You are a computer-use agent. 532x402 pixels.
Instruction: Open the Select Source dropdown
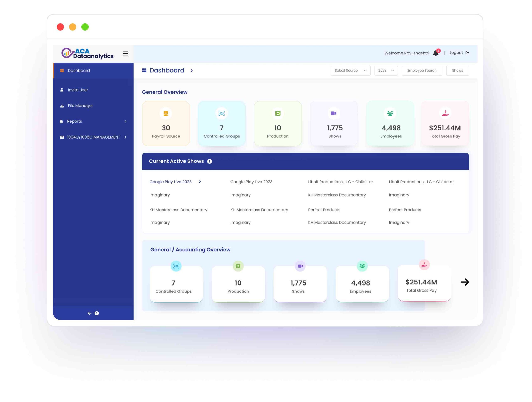pyautogui.click(x=350, y=71)
